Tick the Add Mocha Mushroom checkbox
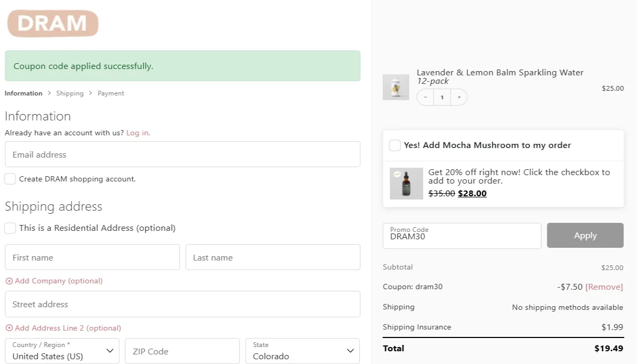The image size is (637, 364). pos(394,145)
